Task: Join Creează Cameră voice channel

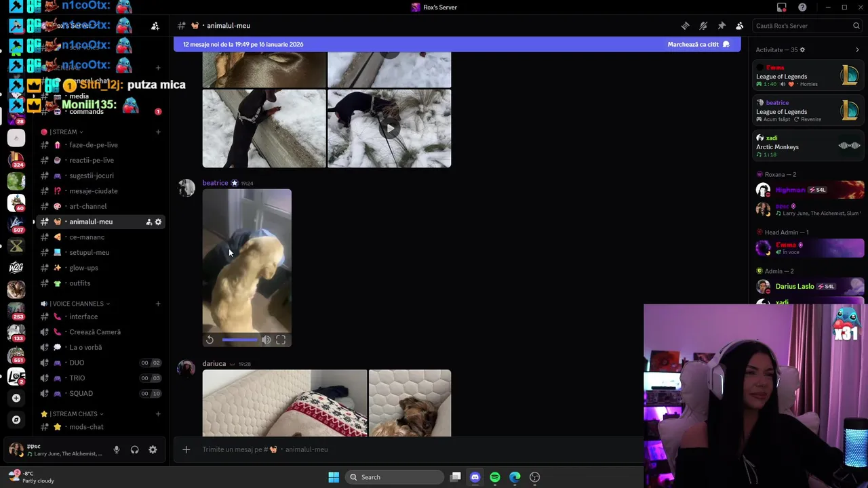Action: click(x=100, y=332)
